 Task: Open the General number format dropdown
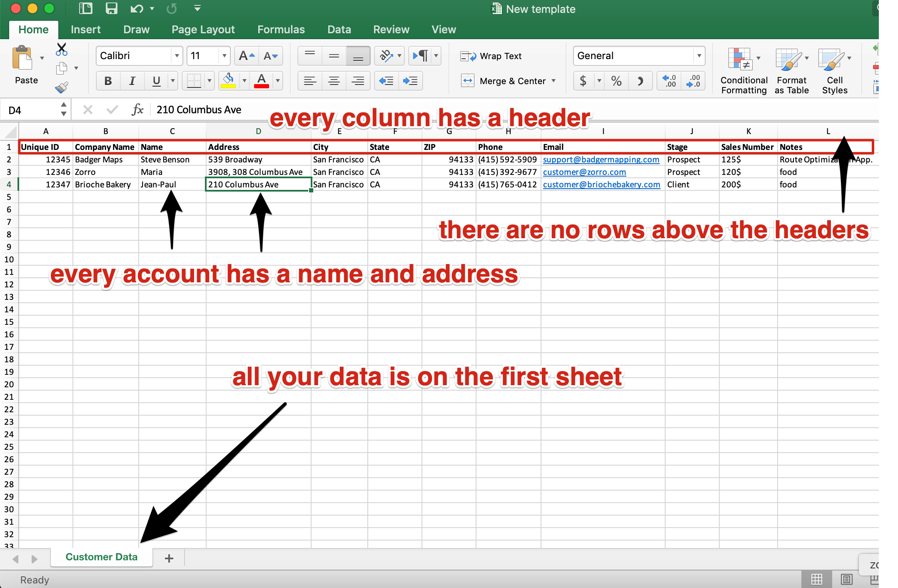coord(699,55)
